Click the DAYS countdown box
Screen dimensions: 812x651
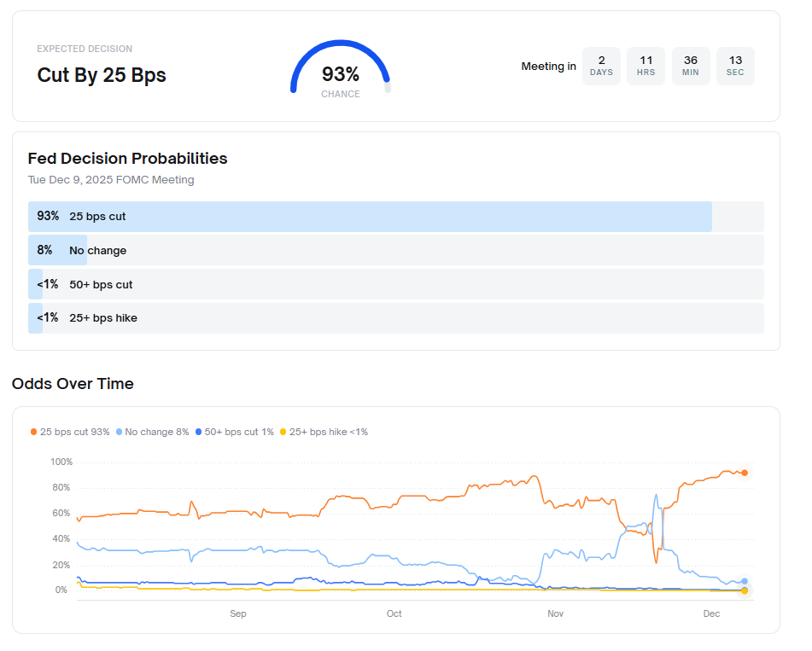point(601,66)
